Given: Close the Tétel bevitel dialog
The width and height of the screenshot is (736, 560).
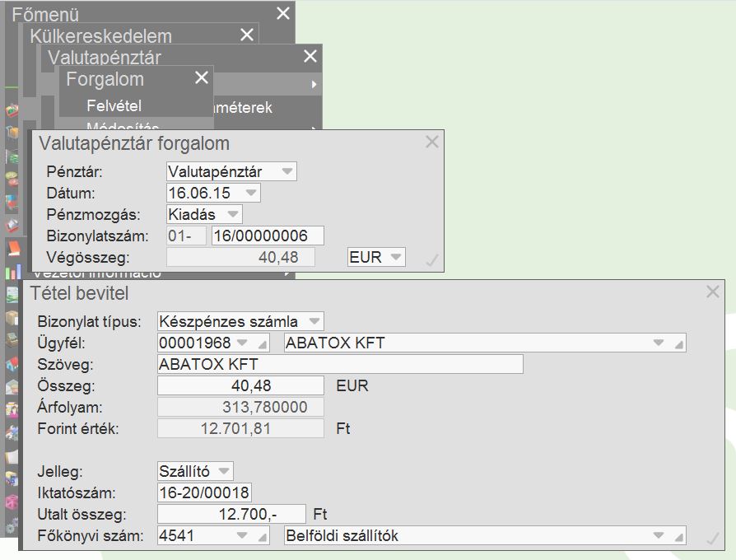Looking at the screenshot, I should click(712, 292).
